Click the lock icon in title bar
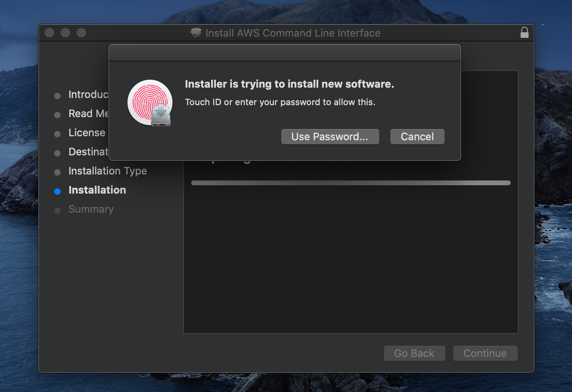This screenshot has height=392, width=572. [524, 33]
